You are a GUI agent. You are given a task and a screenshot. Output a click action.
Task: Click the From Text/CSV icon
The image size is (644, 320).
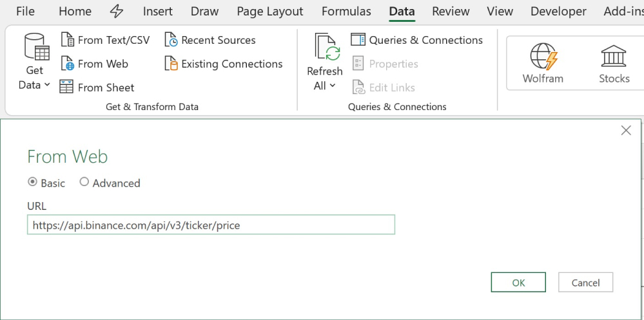point(67,40)
